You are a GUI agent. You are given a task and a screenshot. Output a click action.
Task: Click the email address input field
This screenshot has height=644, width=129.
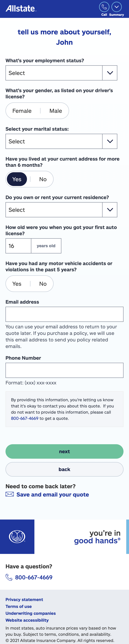click(64, 314)
